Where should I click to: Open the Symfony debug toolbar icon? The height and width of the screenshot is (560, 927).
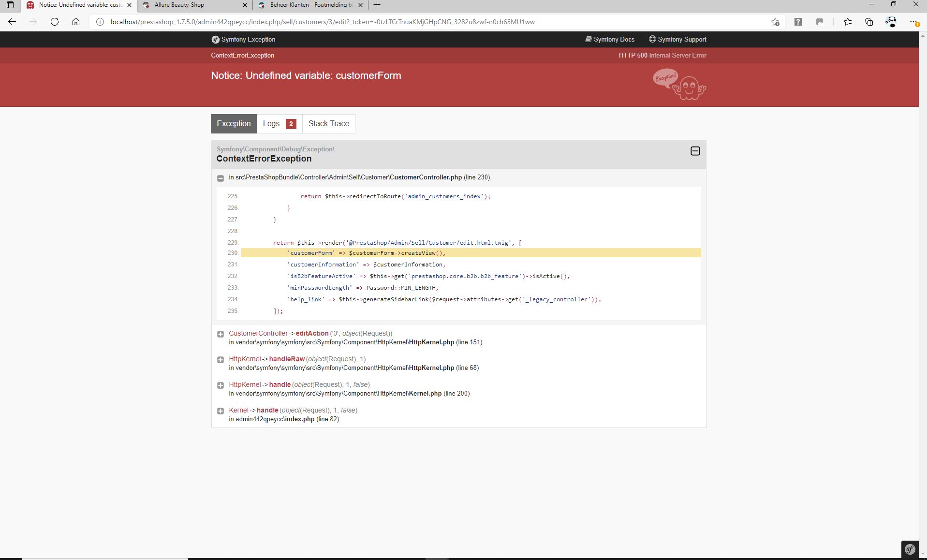(910, 549)
